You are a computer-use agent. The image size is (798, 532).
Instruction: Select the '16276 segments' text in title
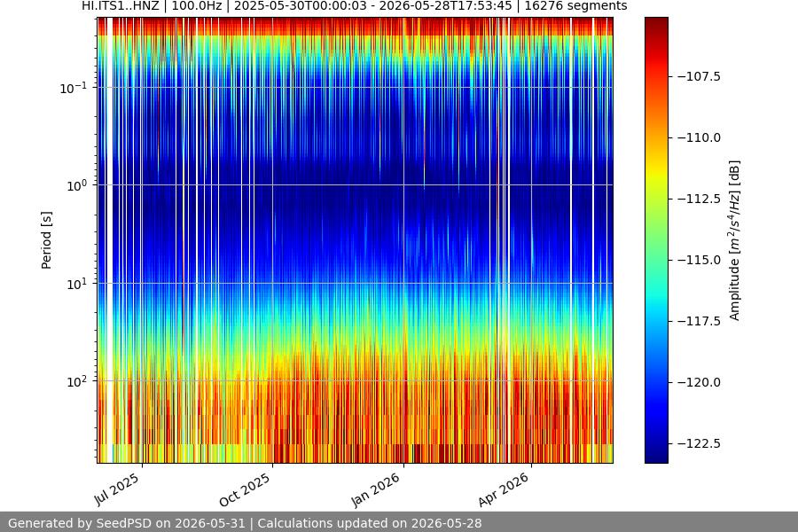(x=575, y=6)
